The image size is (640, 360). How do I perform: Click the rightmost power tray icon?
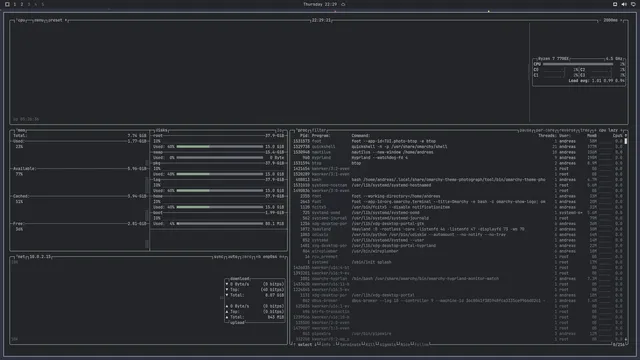pyautogui.click(x=633, y=4)
